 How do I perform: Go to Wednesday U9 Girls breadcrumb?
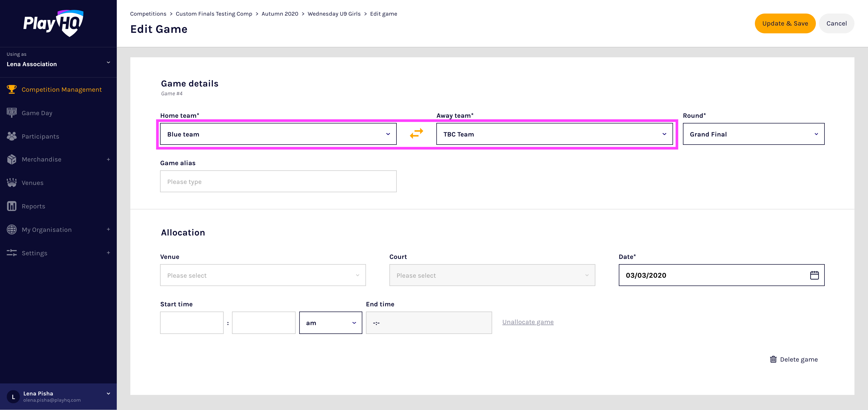[x=334, y=14]
